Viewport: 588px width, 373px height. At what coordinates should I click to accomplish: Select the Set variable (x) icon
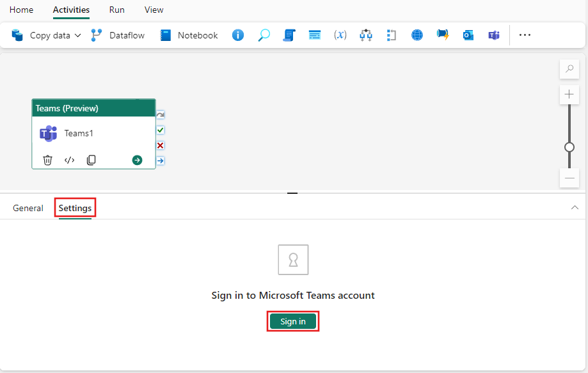340,35
